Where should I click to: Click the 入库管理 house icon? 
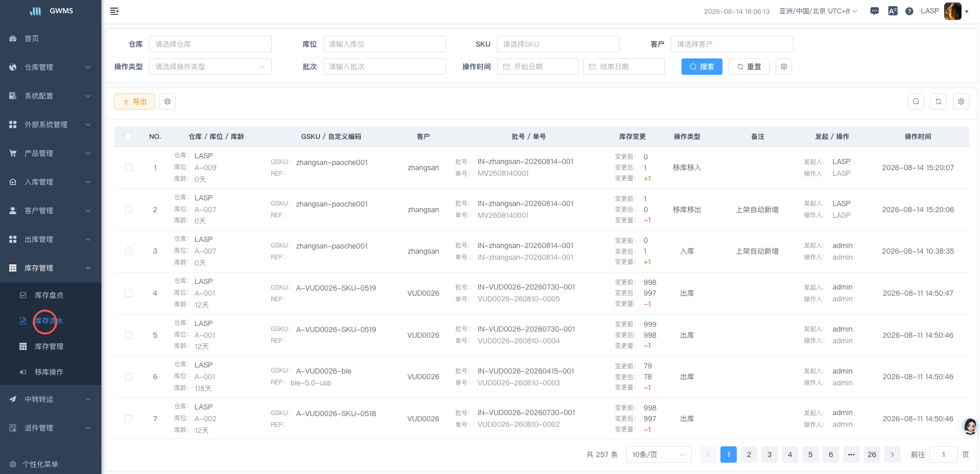(13, 182)
